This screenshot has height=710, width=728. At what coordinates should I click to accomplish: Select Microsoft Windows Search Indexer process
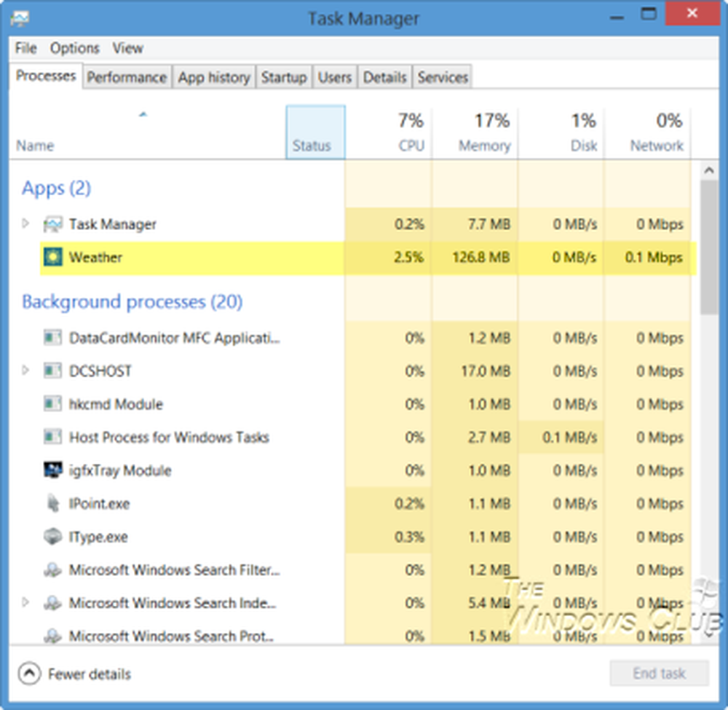(x=173, y=603)
